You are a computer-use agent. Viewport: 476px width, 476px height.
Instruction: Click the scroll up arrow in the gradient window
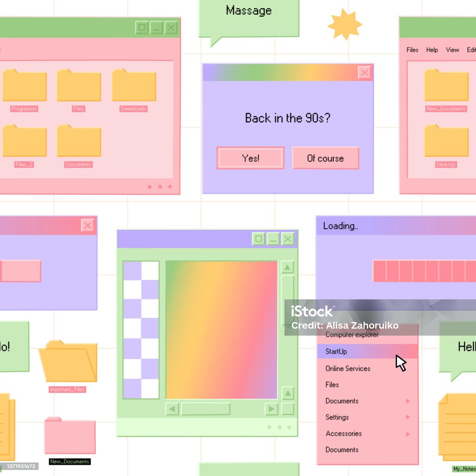287,267
